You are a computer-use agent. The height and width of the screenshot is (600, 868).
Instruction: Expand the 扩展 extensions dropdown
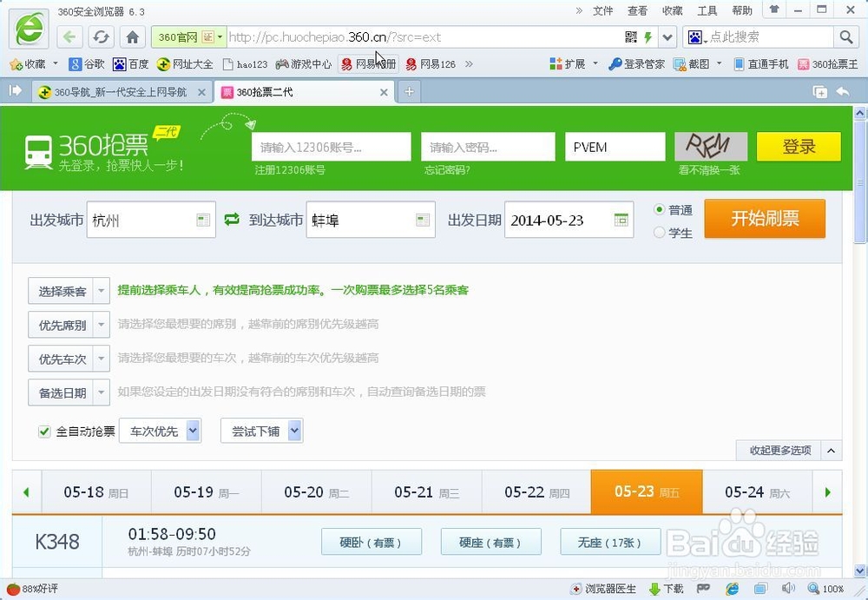point(595,63)
